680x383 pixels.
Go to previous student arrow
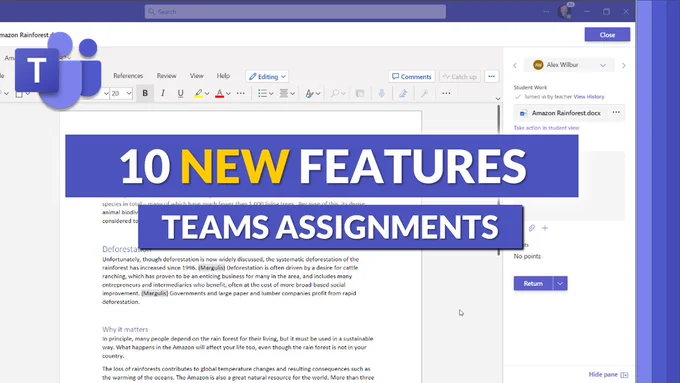(515, 65)
